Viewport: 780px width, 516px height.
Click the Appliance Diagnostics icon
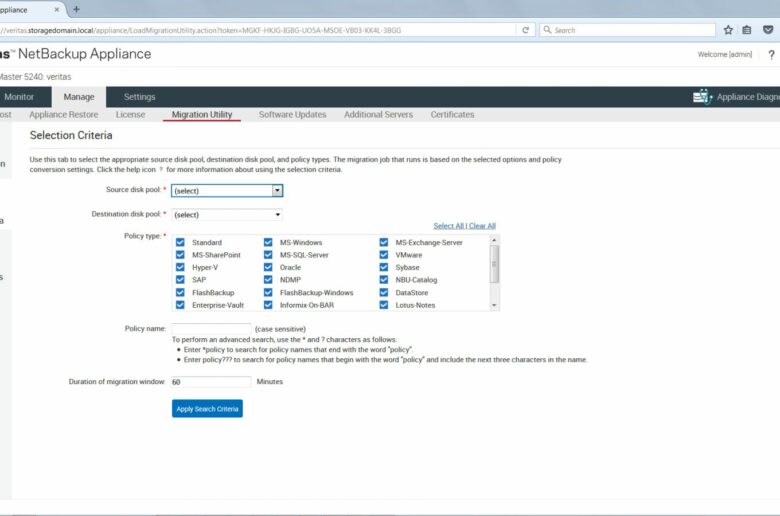coord(702,97)
